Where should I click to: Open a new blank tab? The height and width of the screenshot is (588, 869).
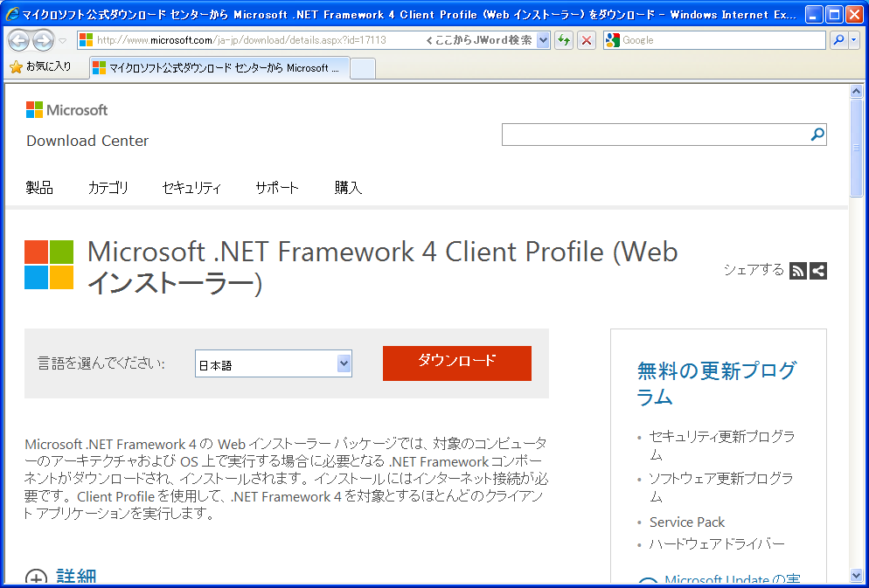pos(363,69)
